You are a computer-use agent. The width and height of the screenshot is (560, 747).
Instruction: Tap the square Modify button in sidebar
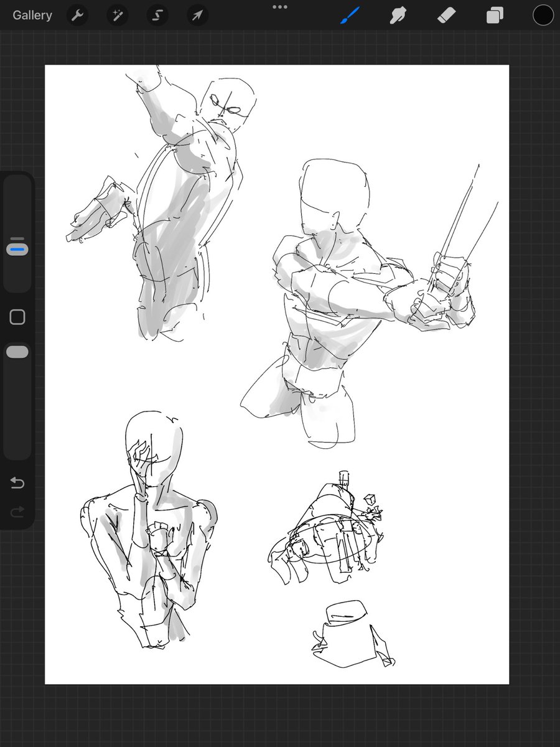tap(17, 317)
